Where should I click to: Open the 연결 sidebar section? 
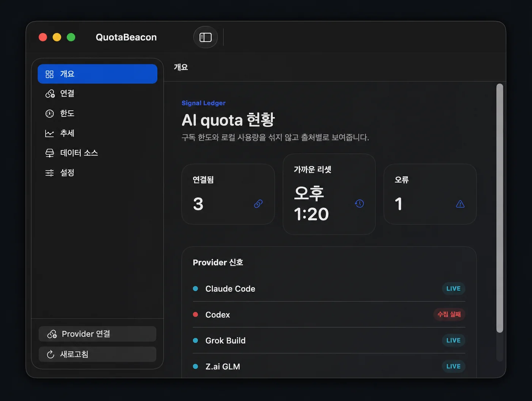97,94
